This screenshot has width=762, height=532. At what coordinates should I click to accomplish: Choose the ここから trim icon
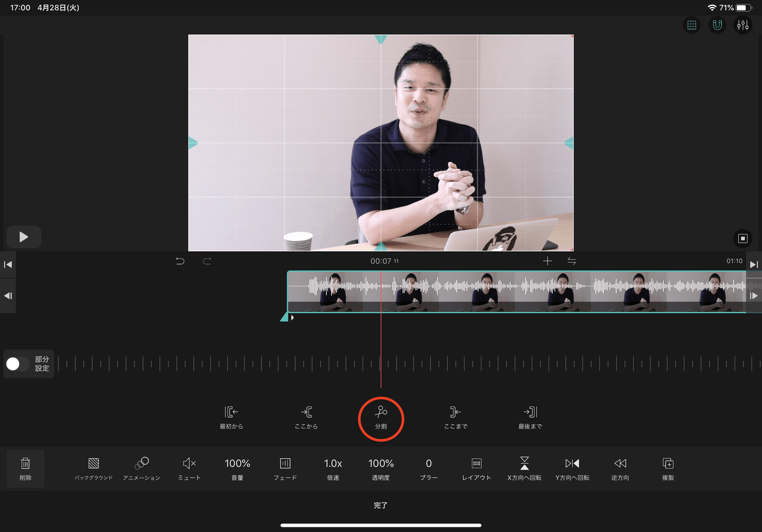pos(306,417)
